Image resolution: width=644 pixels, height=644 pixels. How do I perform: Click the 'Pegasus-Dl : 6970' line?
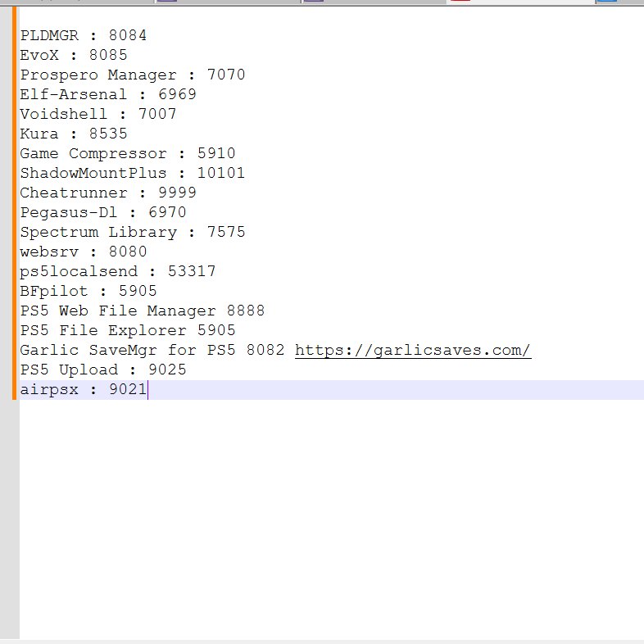coord(103,213)
